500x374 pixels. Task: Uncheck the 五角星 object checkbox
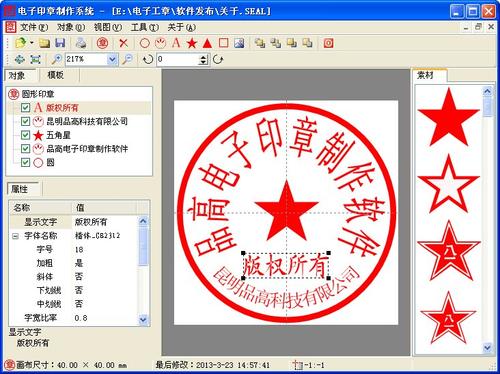(x=25, y=135)
